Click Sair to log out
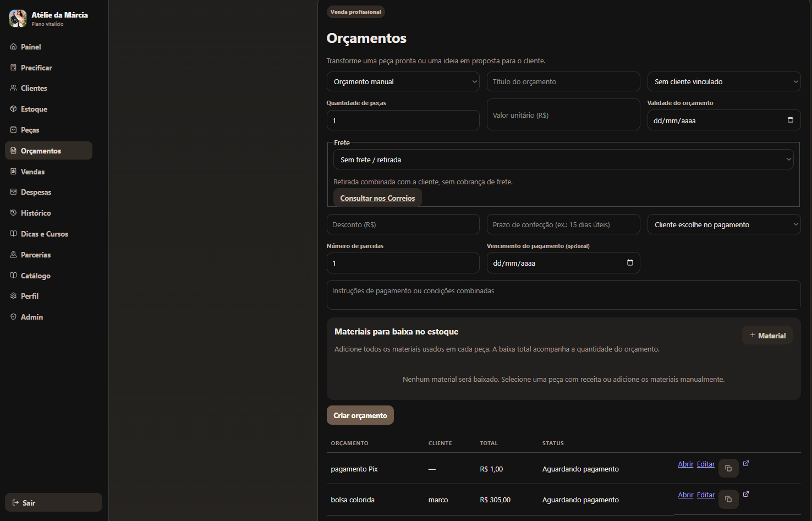 pyautogui.click(x=53, y=502)
